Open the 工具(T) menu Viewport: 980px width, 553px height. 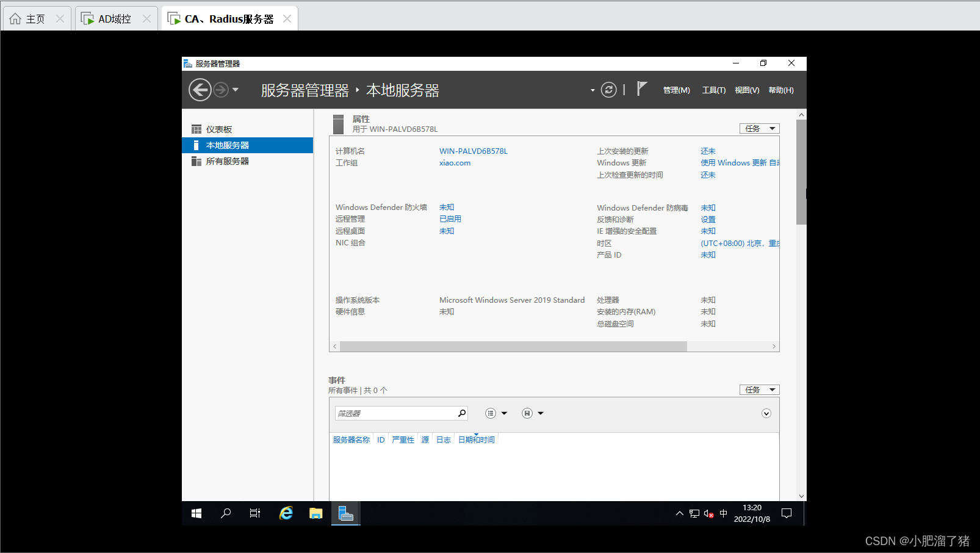713,90
